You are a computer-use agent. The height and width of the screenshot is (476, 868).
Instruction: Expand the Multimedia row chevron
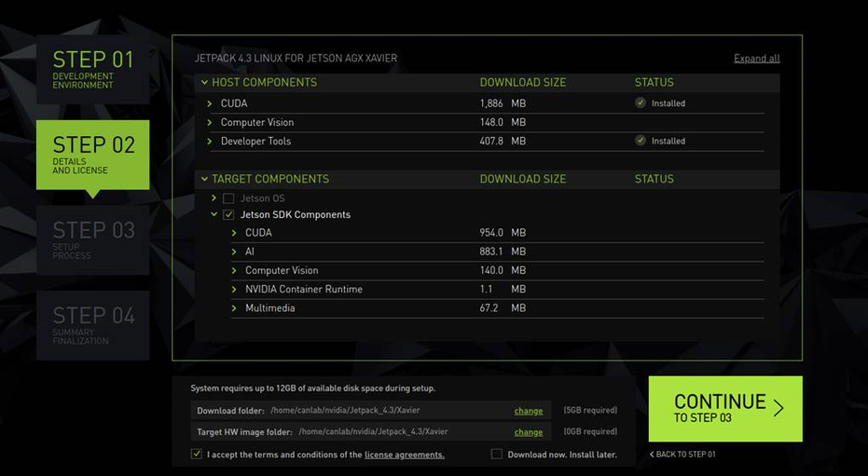click(x=234, y=308)
